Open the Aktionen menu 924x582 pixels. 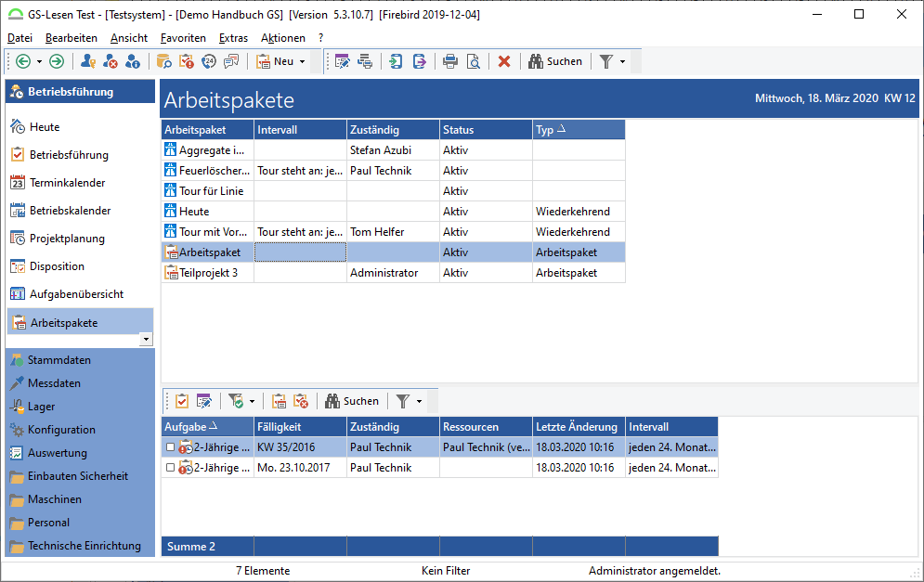tap(283, 38)
